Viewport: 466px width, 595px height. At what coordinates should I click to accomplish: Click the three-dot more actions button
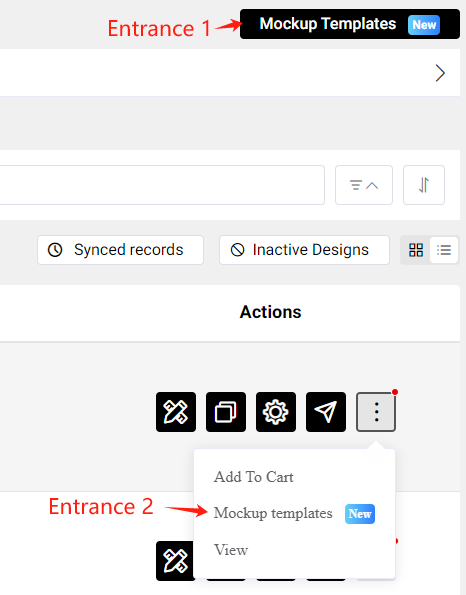pos(376,412)
